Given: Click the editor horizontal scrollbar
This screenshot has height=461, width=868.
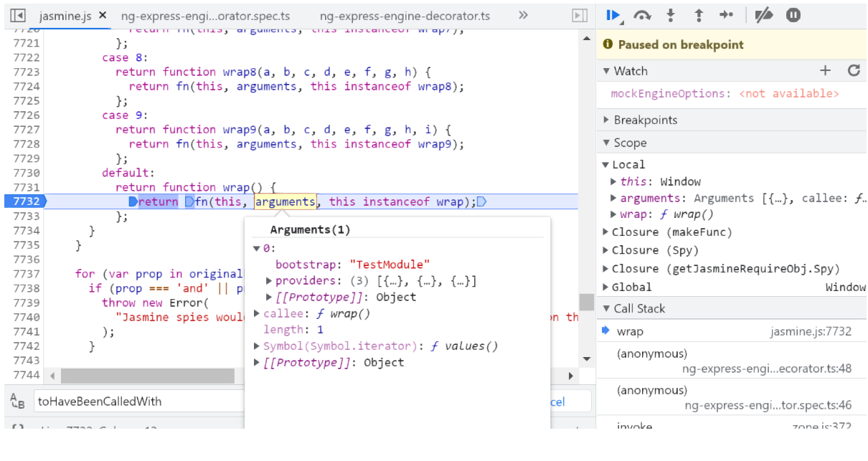Looking at the screenshot, I should (x=147, y=376).
